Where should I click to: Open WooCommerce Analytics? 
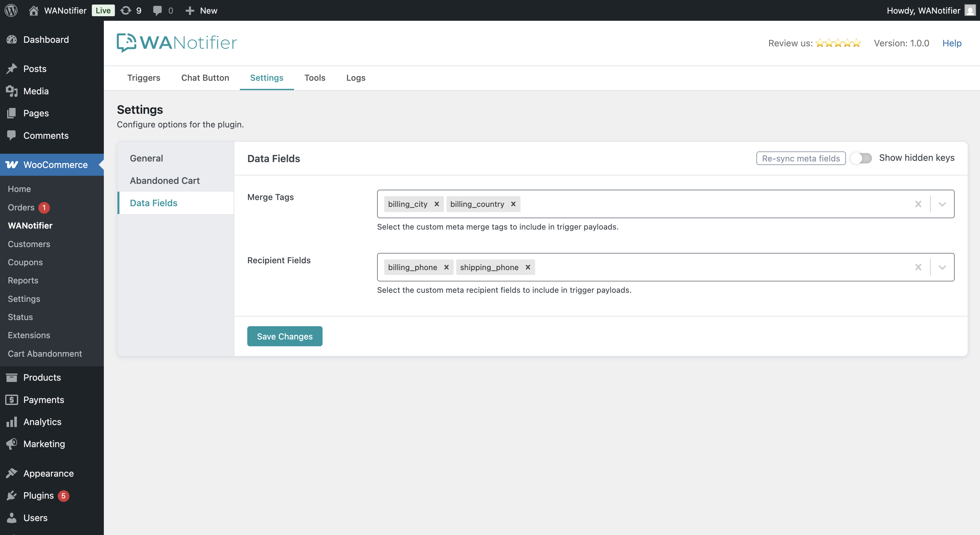pyautogui.click(x=42, y=422)
